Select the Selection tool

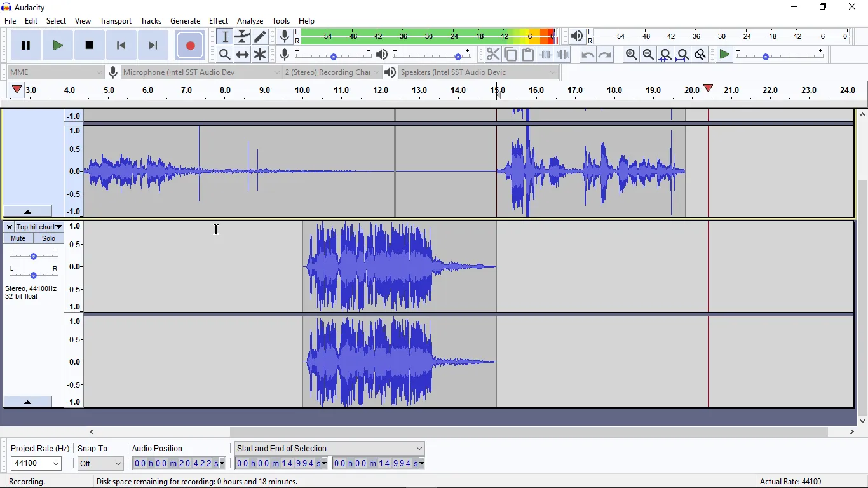coord(224,36)
